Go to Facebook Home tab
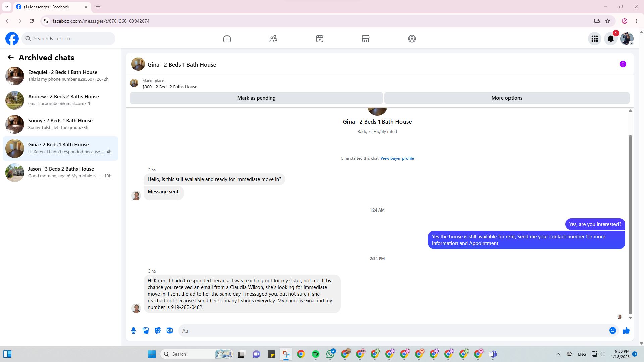 [x=227, y=39]
